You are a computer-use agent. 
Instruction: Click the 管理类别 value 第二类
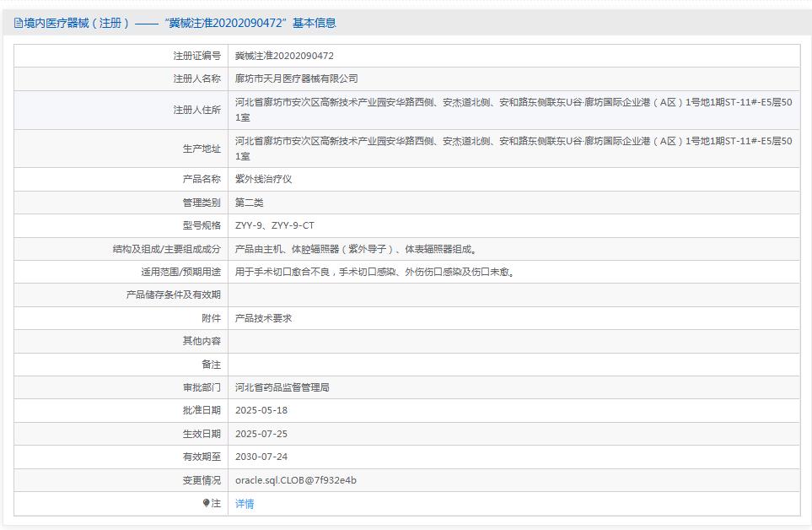(249, 203)
